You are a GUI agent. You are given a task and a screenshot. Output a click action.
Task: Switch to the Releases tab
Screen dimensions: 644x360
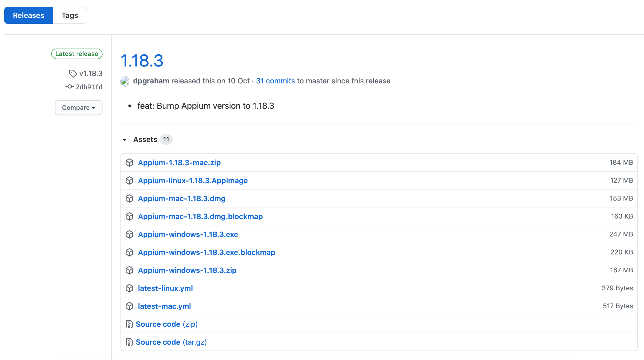point(29,15)
